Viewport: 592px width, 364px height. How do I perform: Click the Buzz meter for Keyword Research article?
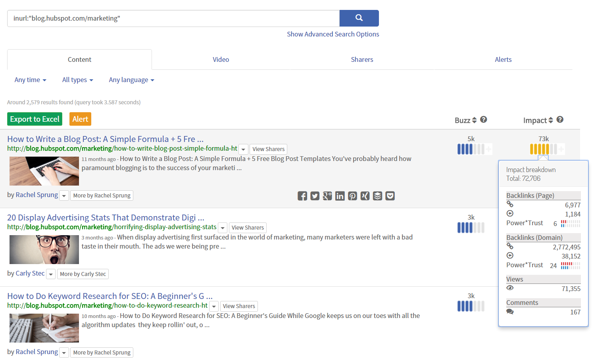coord(471,306)
